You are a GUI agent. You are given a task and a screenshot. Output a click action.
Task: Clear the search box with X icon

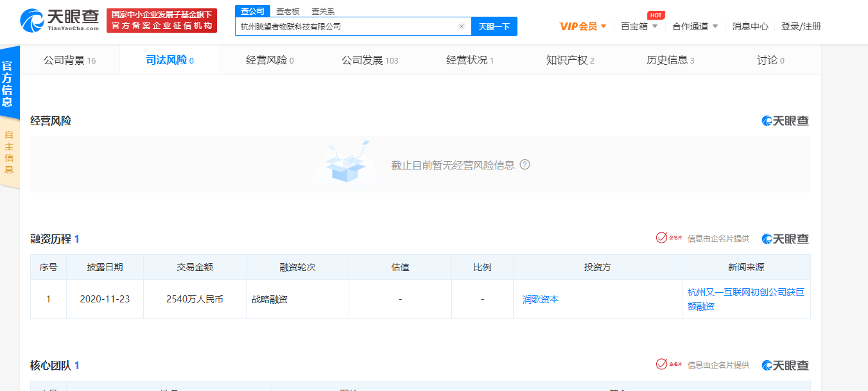(461, 26)
